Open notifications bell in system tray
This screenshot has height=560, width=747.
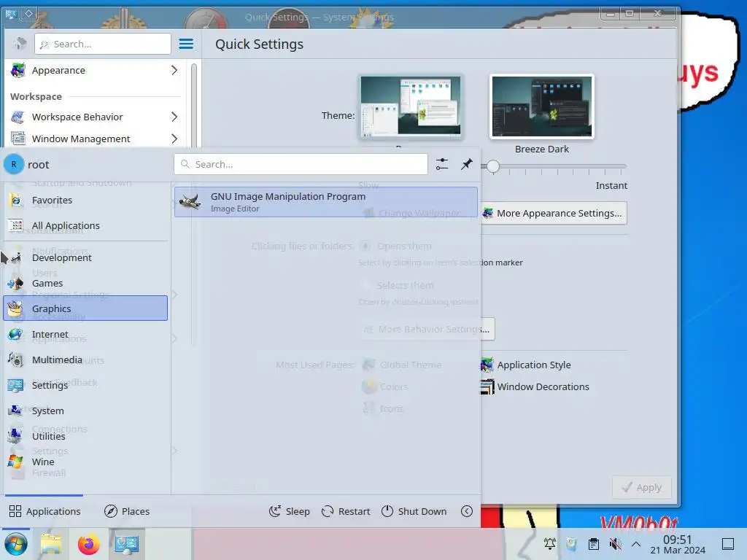point(550,544)
